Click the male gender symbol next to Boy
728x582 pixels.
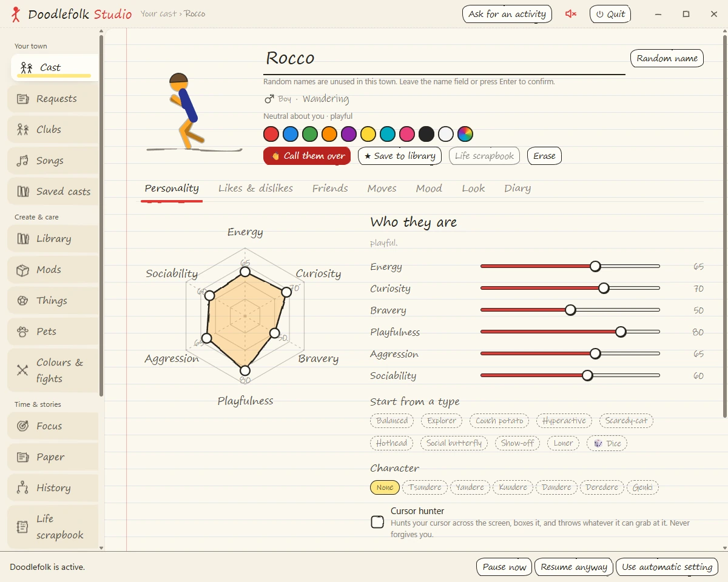tap(269, 99)
